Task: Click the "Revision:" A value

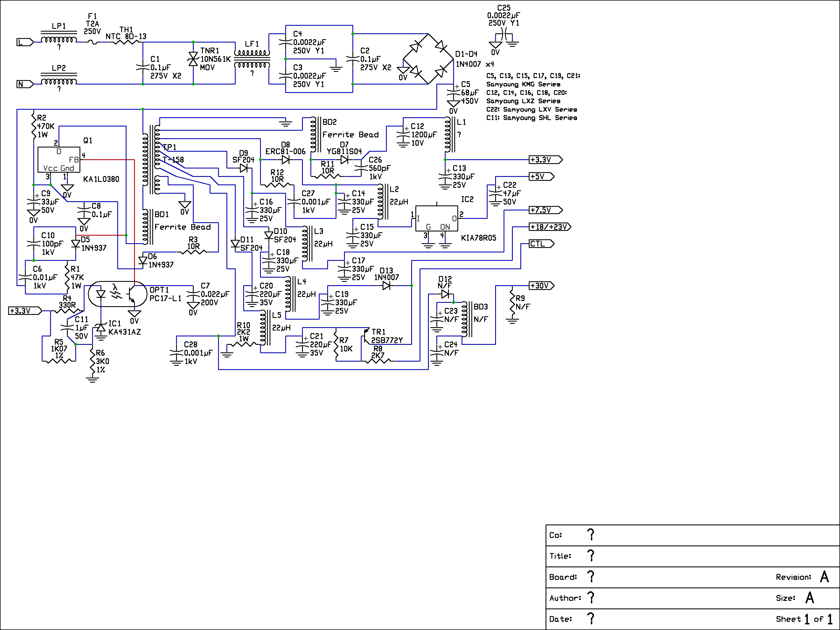Action: pos(824,577)
